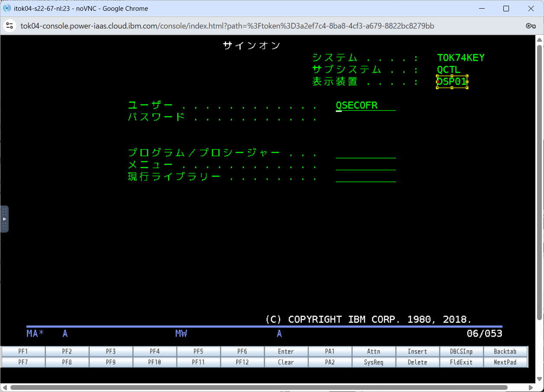Click the 現行ライブラリー field label
Image resolution: width=544 pixels, height=392 pixels.
tap(174, 177)
